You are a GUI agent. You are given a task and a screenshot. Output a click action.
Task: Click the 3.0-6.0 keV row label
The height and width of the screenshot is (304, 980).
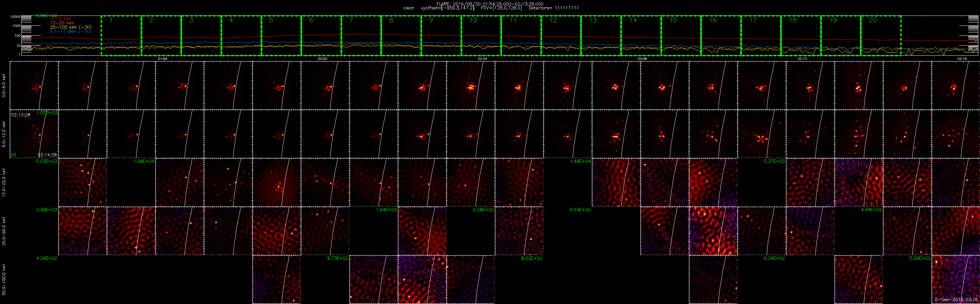4,86
